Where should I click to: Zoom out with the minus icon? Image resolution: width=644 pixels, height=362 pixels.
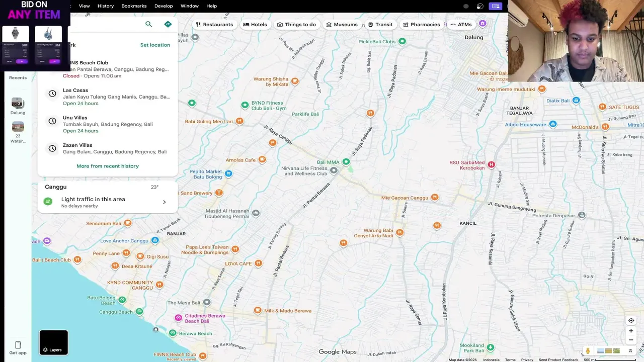click(x=631, y=340)
